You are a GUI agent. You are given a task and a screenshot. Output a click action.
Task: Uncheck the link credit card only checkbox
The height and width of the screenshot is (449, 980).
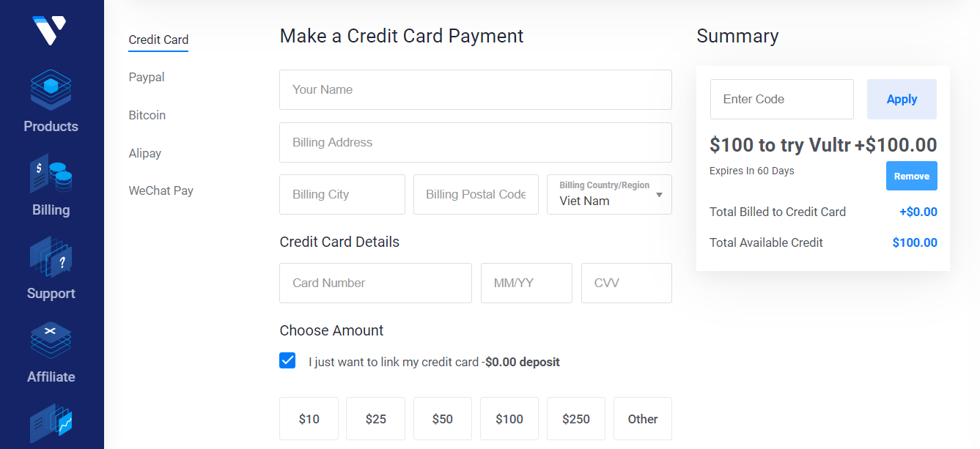coord(287,360)
